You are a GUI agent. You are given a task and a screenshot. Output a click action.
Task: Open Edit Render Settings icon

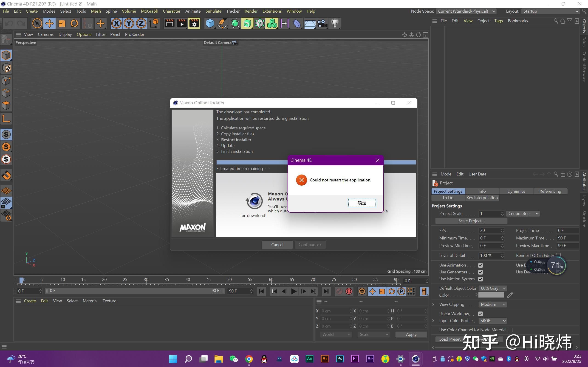194,24
